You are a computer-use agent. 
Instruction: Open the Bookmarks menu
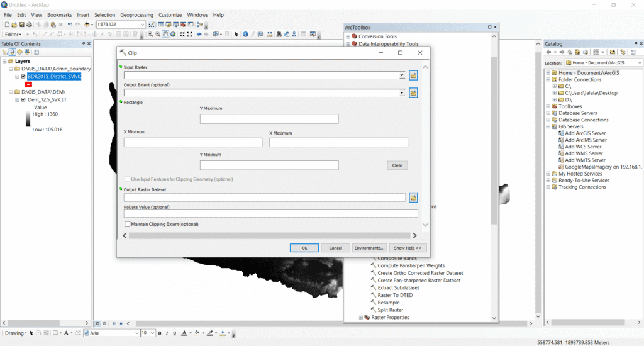[60, 15]
